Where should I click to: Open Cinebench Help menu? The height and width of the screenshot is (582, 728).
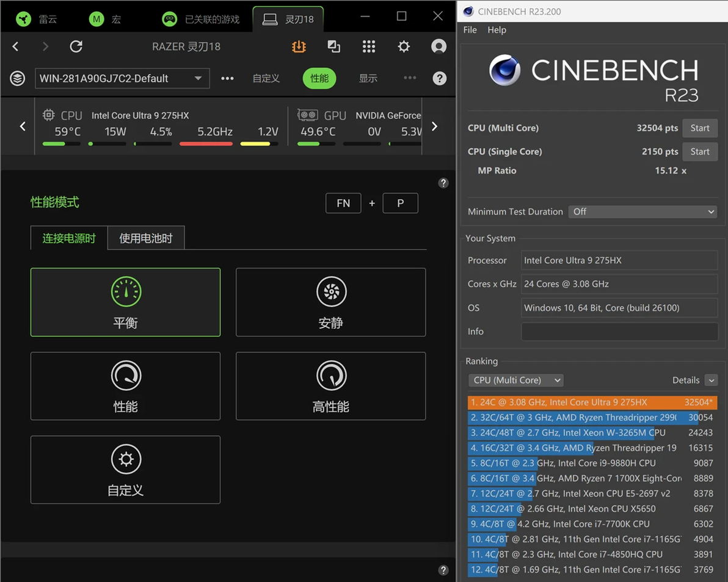(x=497, y=30)
